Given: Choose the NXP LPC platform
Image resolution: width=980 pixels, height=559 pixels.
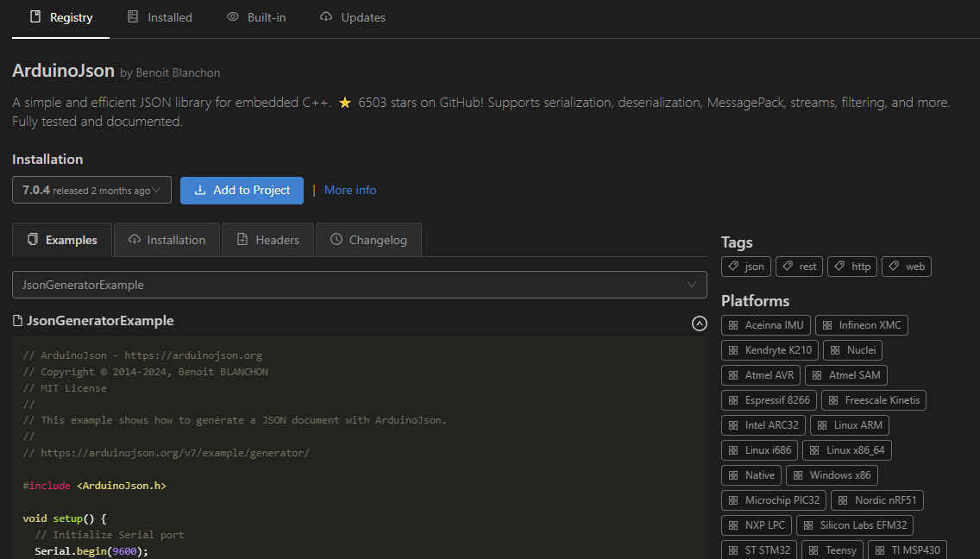Looking at the screenshot, I should tap(757, 525).
